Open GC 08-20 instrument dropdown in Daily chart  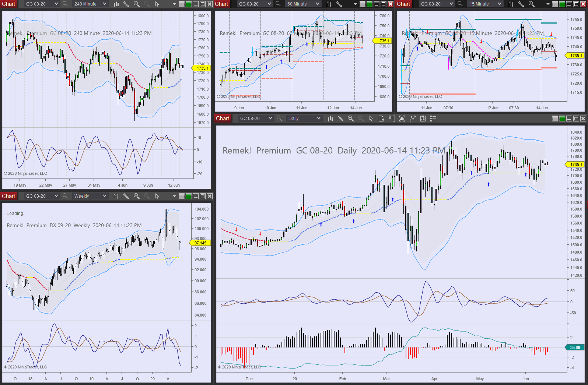pos(256,119)
